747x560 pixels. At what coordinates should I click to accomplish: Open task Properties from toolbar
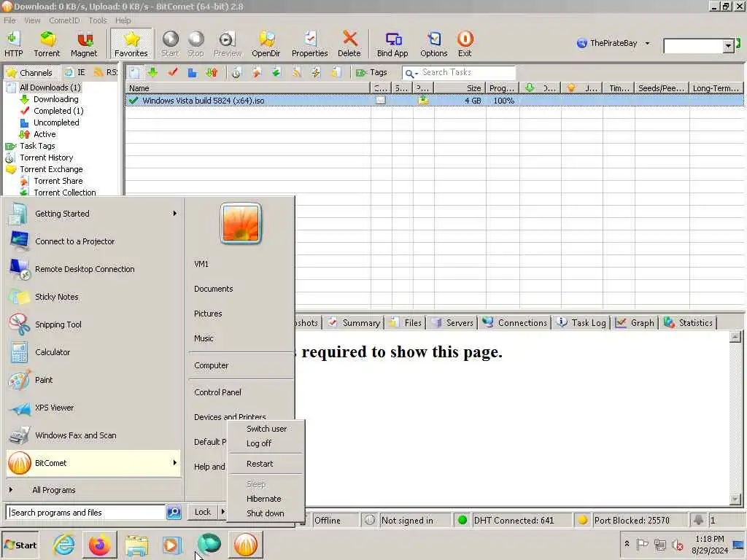(309, 44)
